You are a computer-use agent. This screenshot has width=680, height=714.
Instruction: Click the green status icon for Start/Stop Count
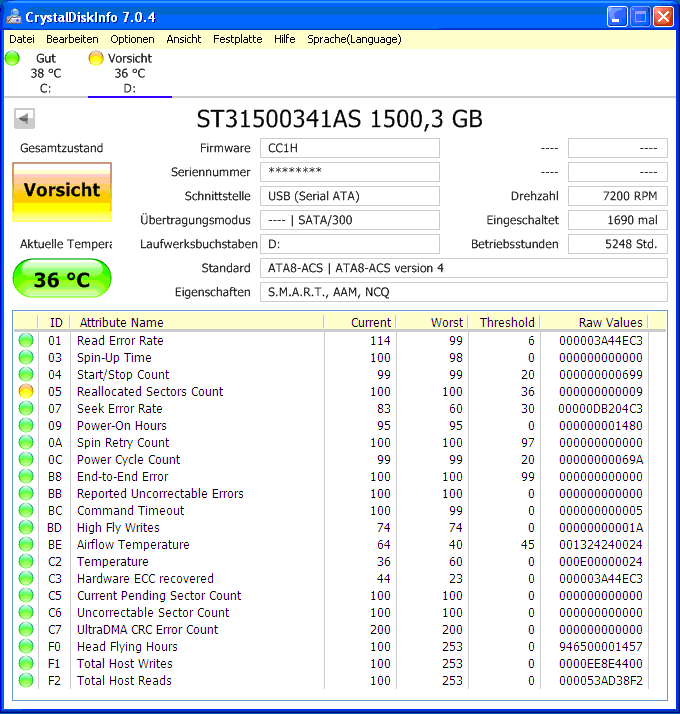[x=26, y=374]
